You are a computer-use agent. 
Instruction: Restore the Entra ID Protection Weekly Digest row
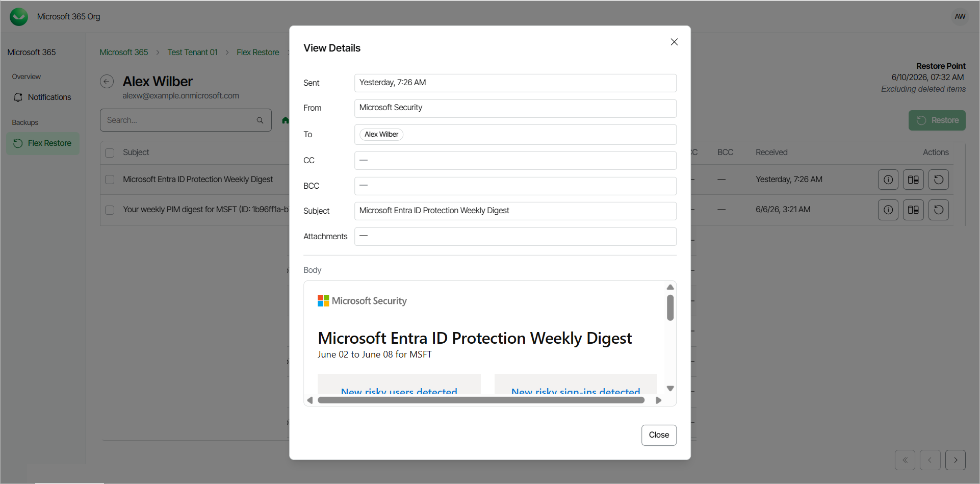coord(939,180)
